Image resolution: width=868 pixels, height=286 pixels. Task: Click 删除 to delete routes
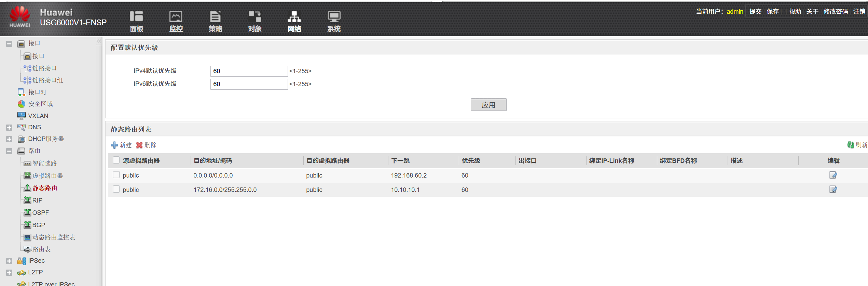[147, 145]
